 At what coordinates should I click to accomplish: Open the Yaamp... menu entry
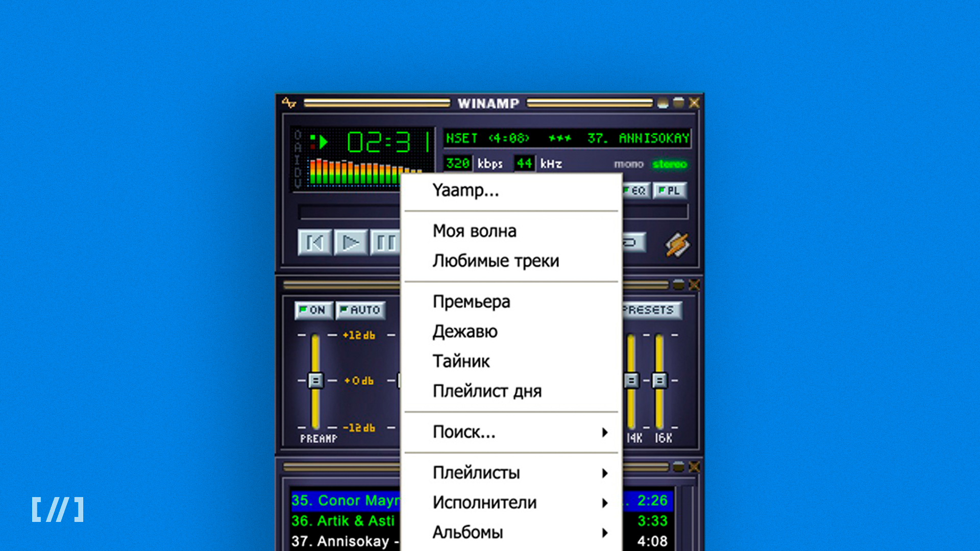click(x=511, y=190)
